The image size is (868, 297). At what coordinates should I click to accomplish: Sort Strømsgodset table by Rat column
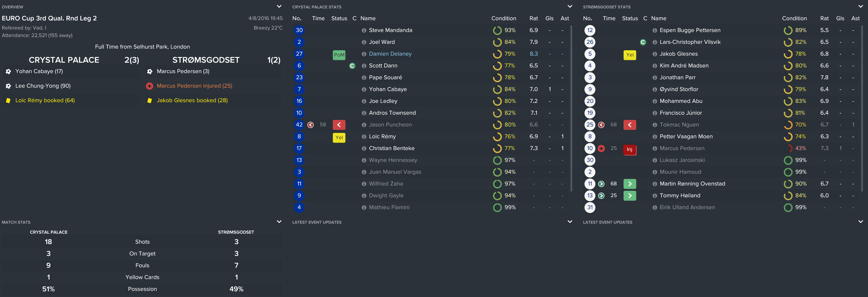click(x=824, y=19)
